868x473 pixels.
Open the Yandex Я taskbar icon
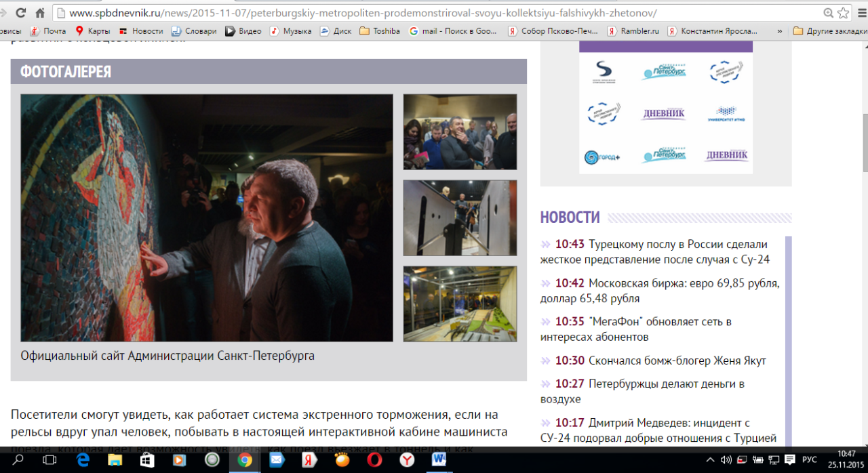click(x=309, y=461)
